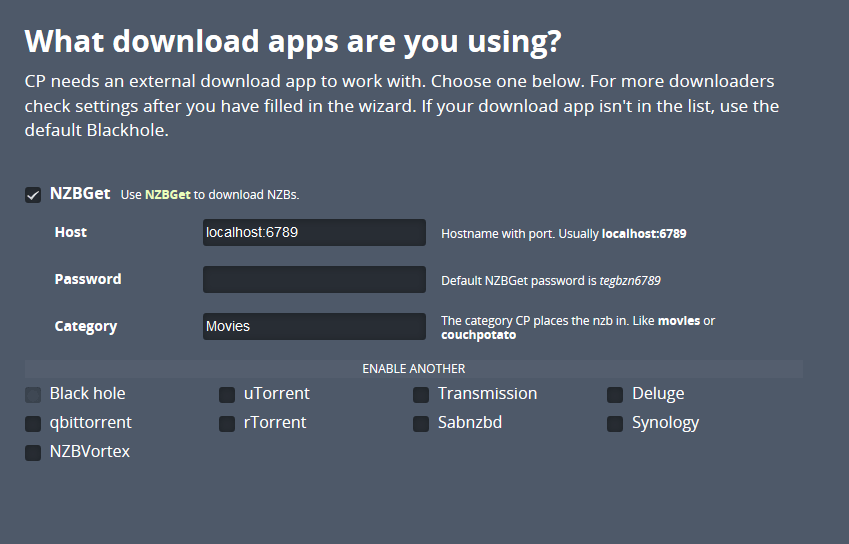Enable the Synology checkbox

coord(615,423)
